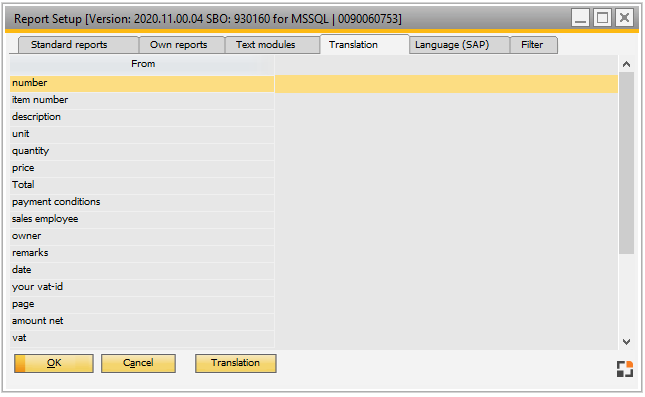Viewport: 645px width, 397px height.
Task: Click the From column header
Action: [x=142, y=64]
